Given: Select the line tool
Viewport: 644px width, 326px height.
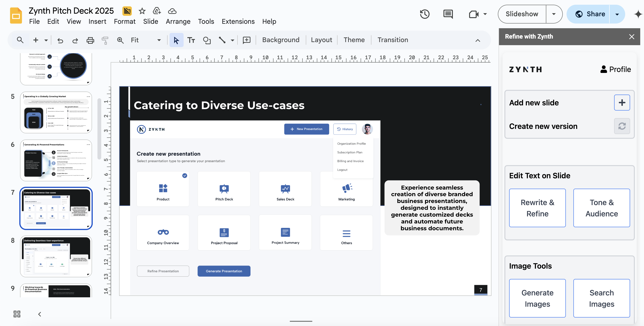Looking at the screenshot, I should coord(222,40).
